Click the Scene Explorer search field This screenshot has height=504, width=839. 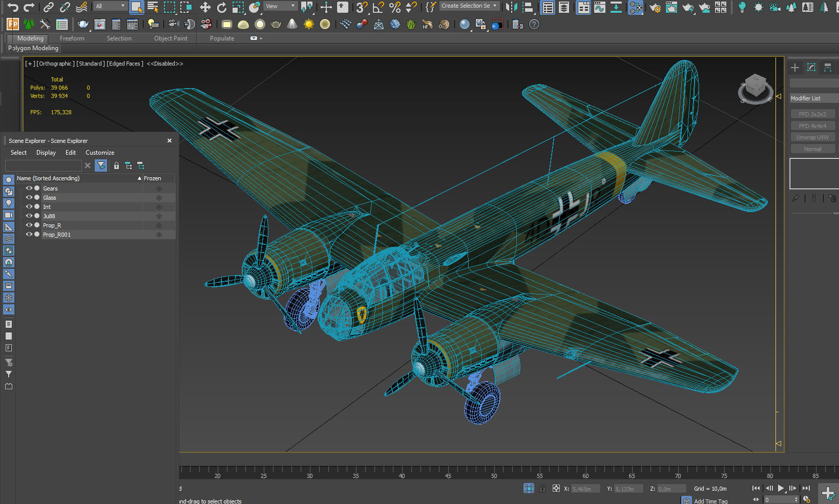pos(44,165)
